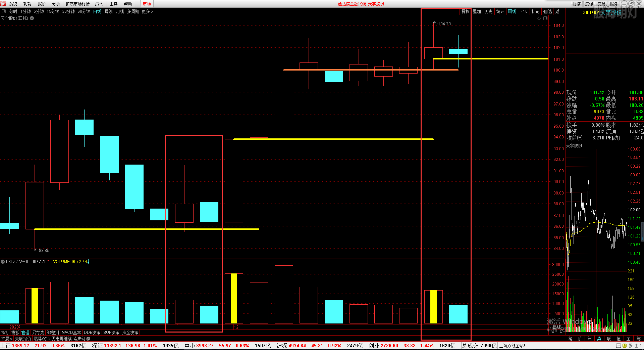
Task: Open the 报价 menu
Action: (42, 4)
